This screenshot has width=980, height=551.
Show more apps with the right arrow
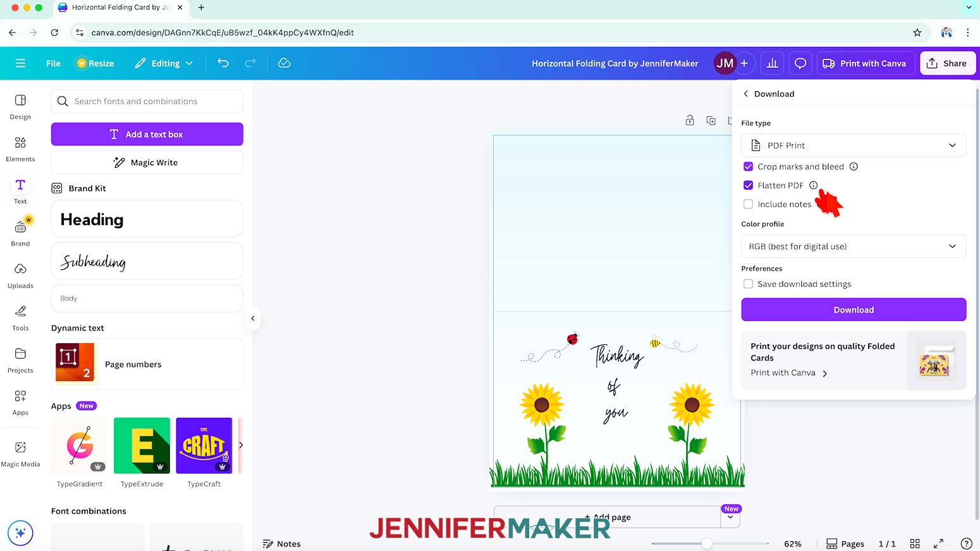pyautogui.click(x=241, y=445)
